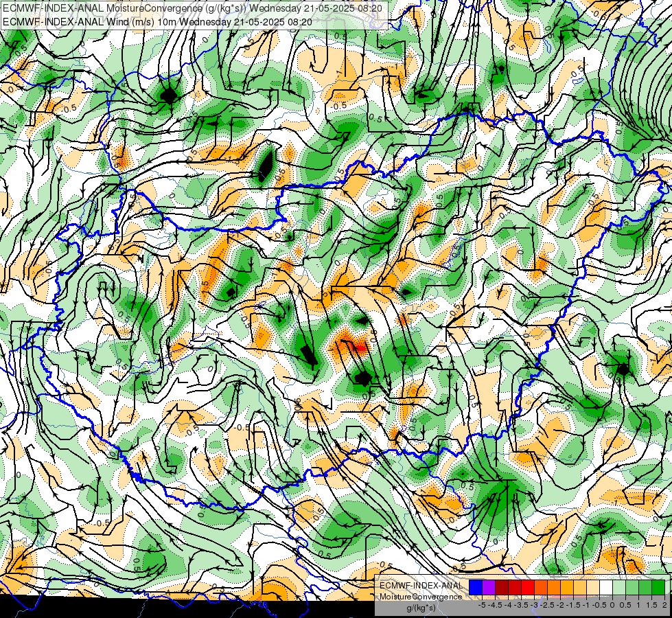Click the red-orange swatch between -3 and -2.5
The width and height of the screenshot is (672, 618).
point(541,587)
